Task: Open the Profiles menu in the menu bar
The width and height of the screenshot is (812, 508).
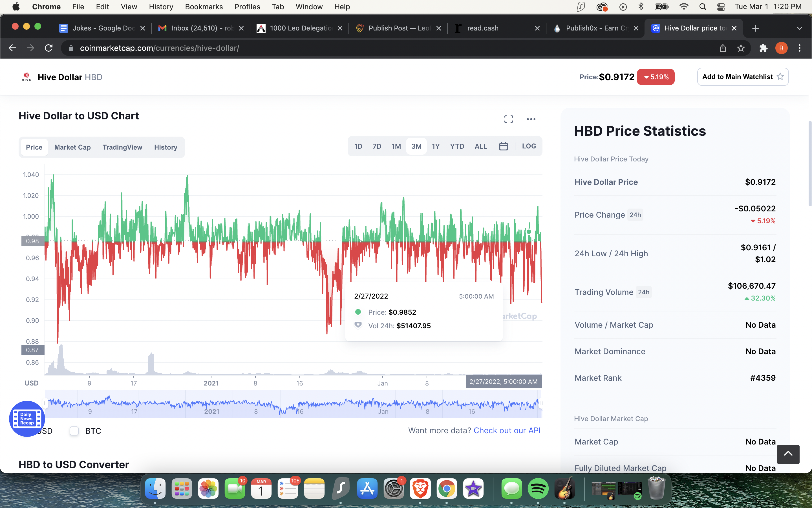Action: (x=247, y=7)
